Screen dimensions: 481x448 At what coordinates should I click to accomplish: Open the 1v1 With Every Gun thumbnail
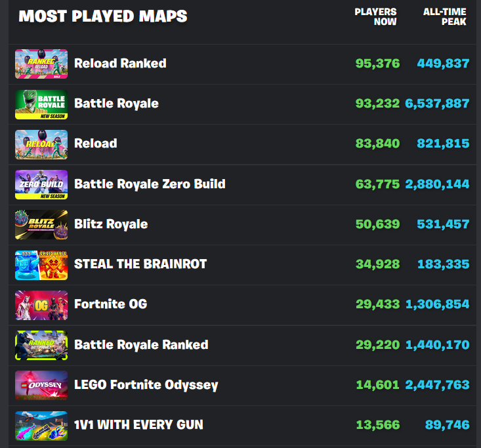[41, 426]
